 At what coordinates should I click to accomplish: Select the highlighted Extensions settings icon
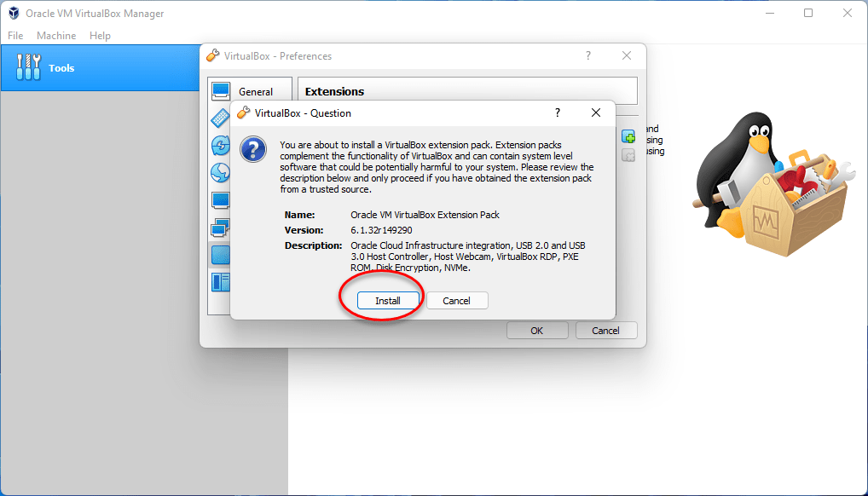pos(220,255)
